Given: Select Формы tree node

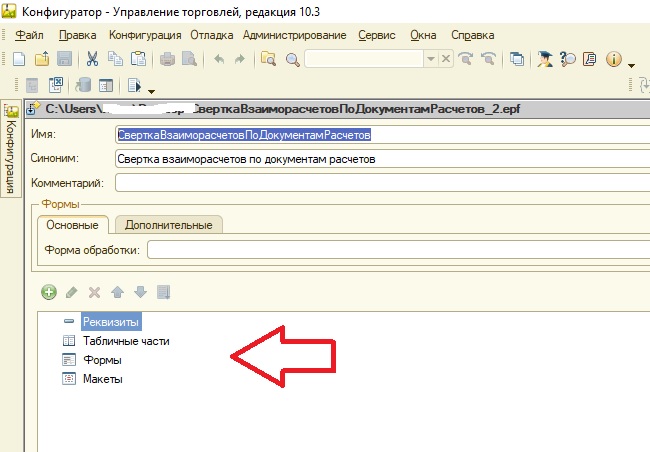Looking at the screenshot, I should 102,360.
